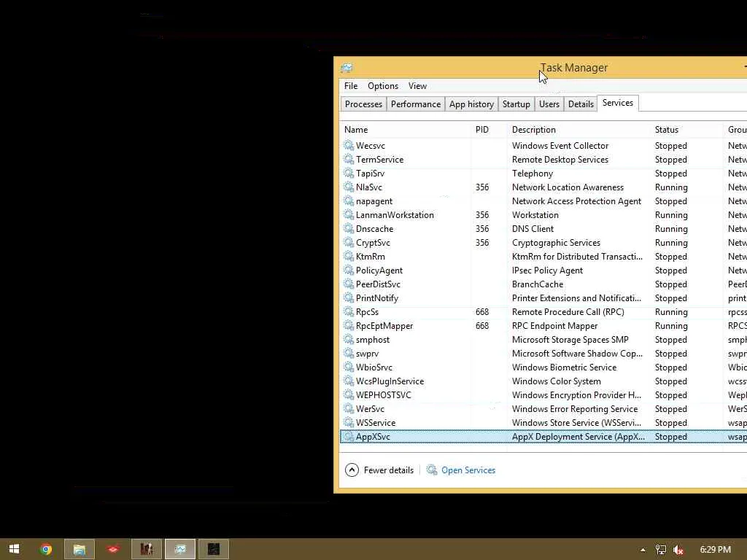Click the WEPHOSTSVC gear icon
747x560 pixels.
(349, 394)
